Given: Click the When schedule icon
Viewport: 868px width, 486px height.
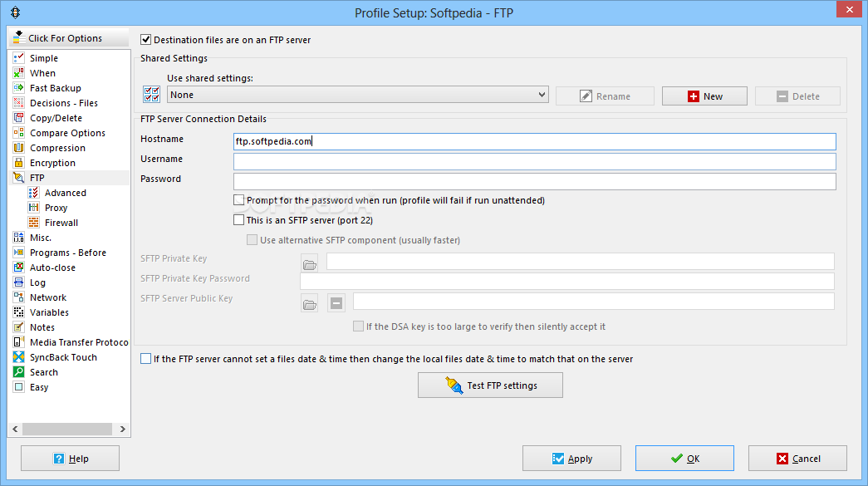Looking at the screenshot, I should tap(19, 72).
